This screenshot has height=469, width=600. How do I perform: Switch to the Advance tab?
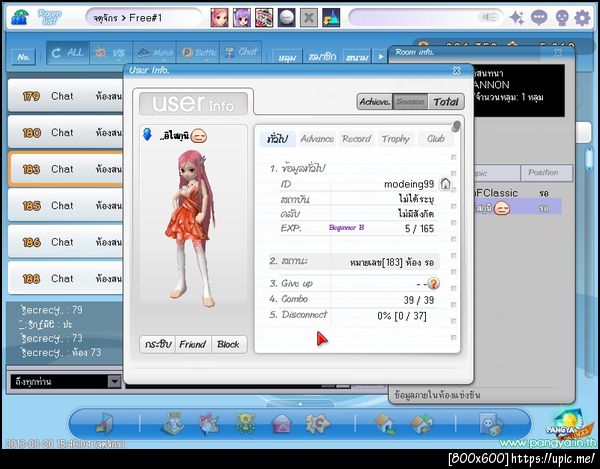pyautogui.click(x=317, y=138)
